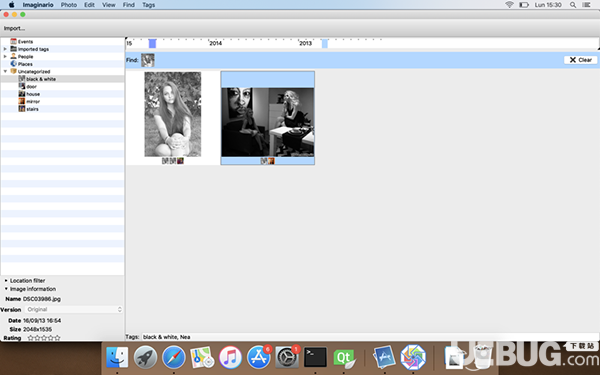Click the tag icons under the girl photo

tap(173, 161)
